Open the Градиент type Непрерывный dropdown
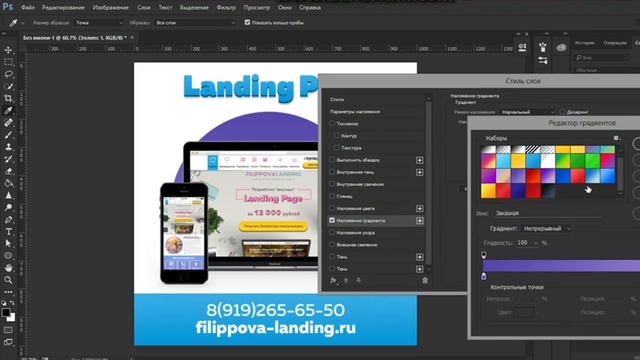The height and width of the screenshot is (360, 640). [546, 229]
